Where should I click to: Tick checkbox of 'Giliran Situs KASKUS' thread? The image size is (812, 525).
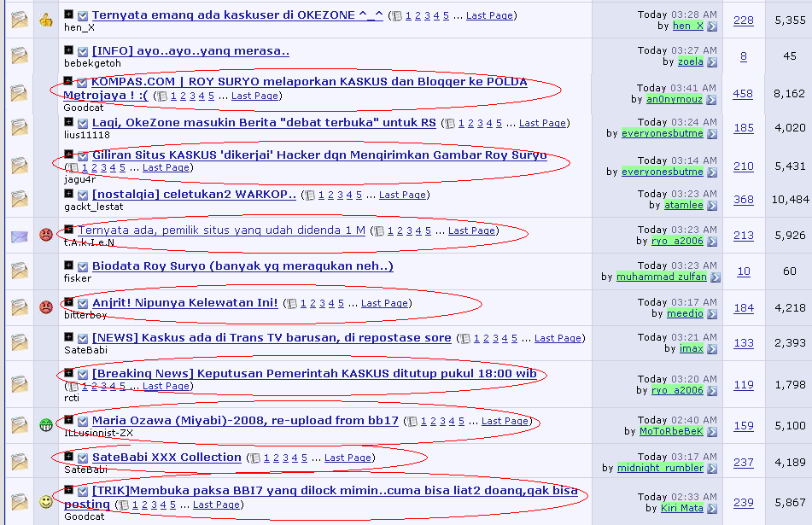[83, 156]
